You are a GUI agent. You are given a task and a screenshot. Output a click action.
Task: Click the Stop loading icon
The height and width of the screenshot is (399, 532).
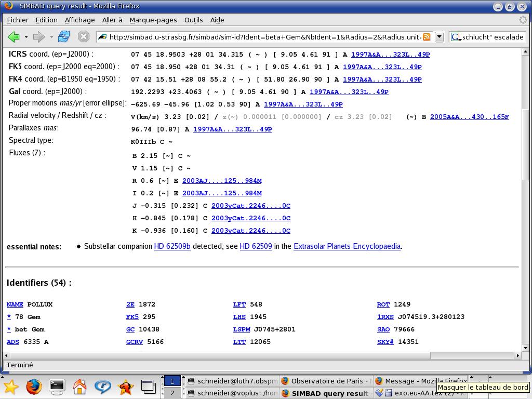83,37
